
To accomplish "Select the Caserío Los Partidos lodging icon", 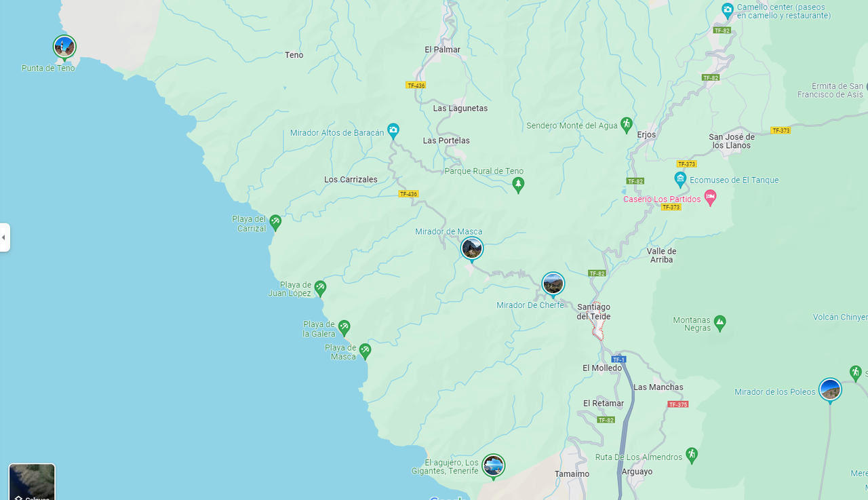I will (711, 199).
